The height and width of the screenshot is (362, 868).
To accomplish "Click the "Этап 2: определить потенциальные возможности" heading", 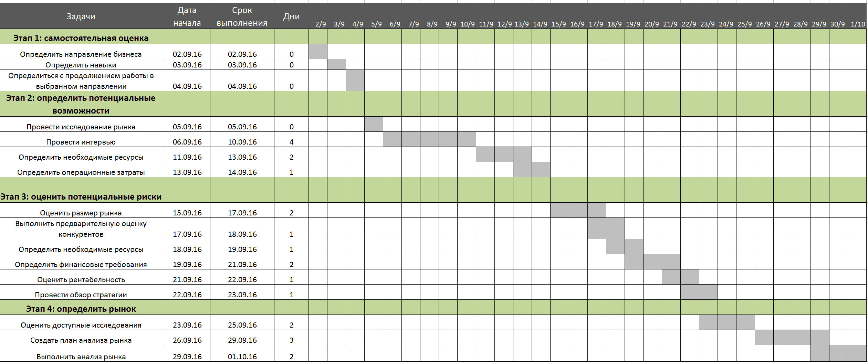I will pos(81,104).
